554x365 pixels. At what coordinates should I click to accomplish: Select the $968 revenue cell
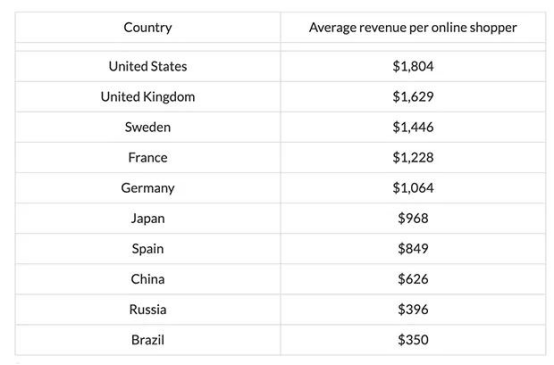(413, 218)
